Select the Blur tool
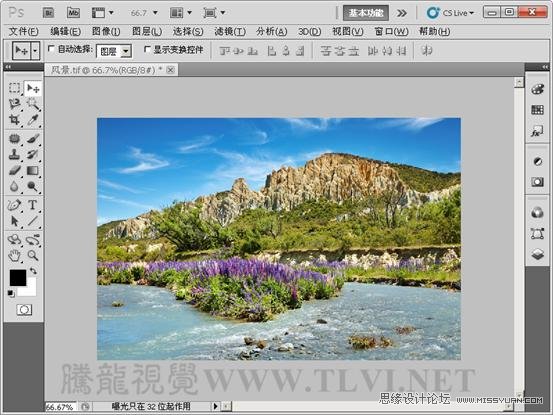Viewport: 553px width, 415px height. coord(14,186)
